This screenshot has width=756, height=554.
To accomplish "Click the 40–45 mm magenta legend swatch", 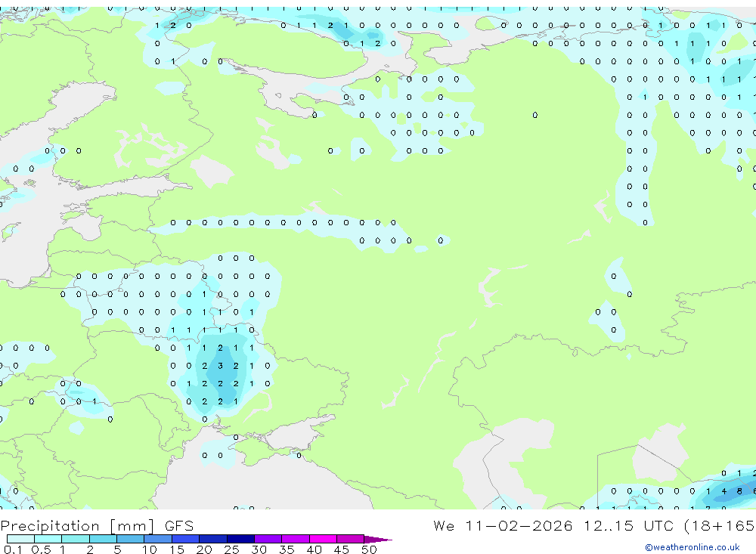I will tap(323, 539).
